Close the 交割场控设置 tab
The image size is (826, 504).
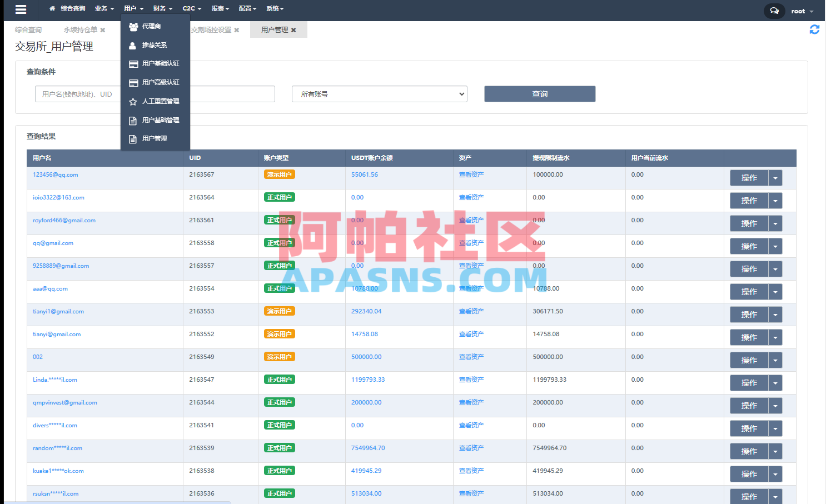237,30
